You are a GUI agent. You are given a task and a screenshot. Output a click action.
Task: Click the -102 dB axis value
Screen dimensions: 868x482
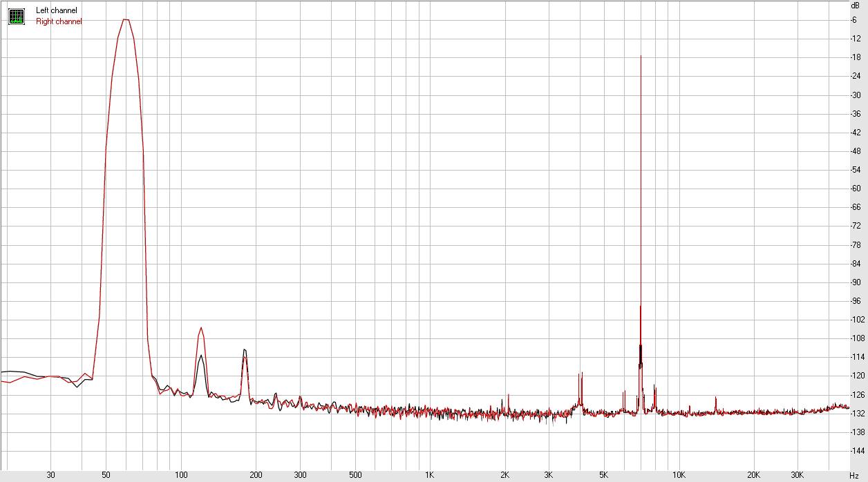(x=857, y=320)
